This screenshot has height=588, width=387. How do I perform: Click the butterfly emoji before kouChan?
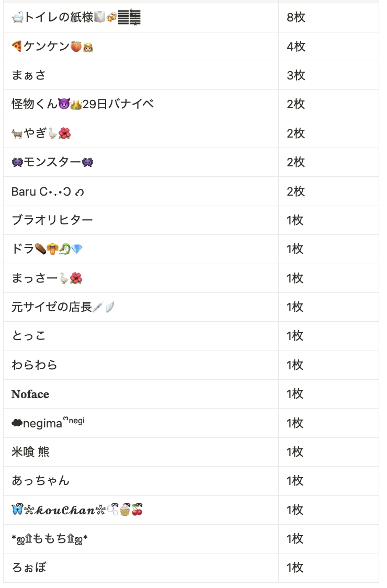point(17,510)
